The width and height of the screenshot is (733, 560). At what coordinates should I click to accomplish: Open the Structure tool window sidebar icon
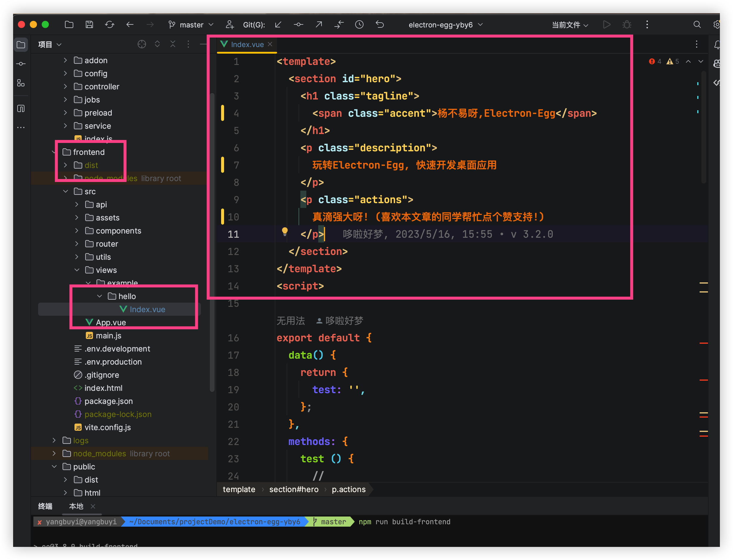[21, 83]
